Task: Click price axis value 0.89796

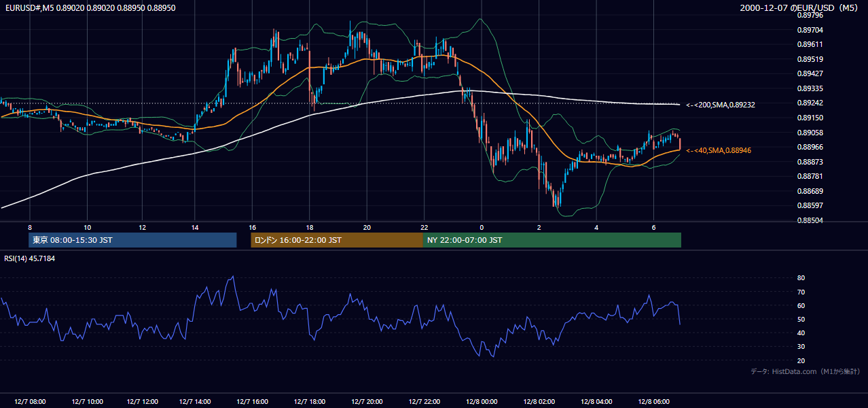Action: click(x=810, y=15)
